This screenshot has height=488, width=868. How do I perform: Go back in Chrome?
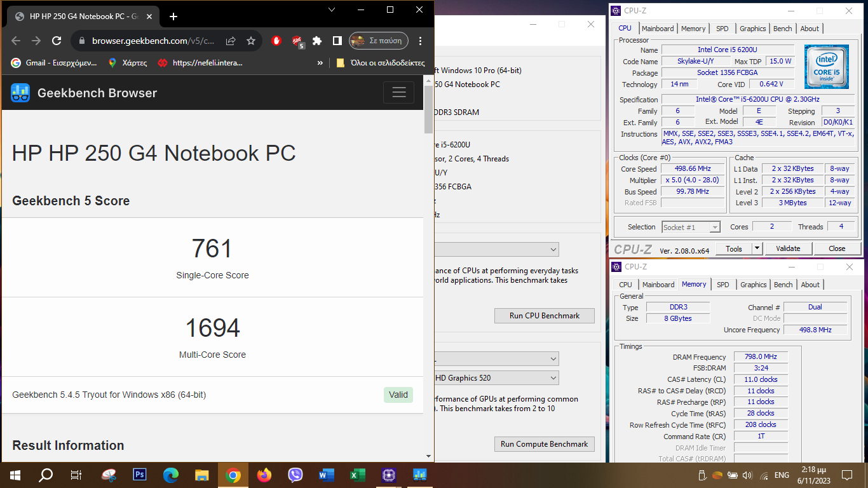(16, 41)
